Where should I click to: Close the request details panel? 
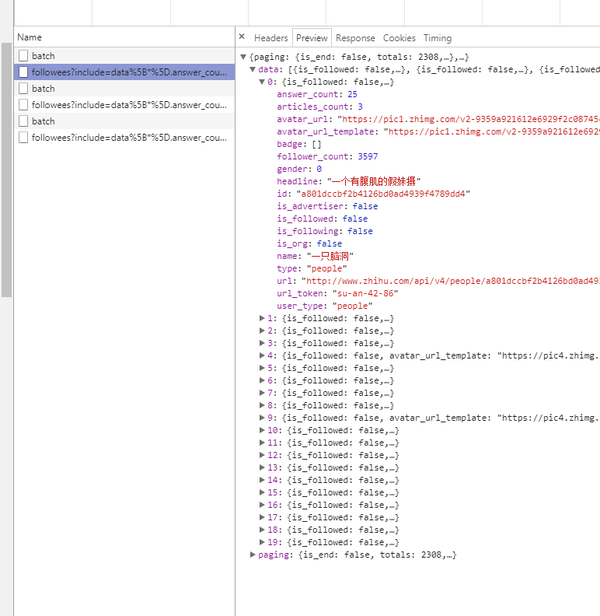242,37
